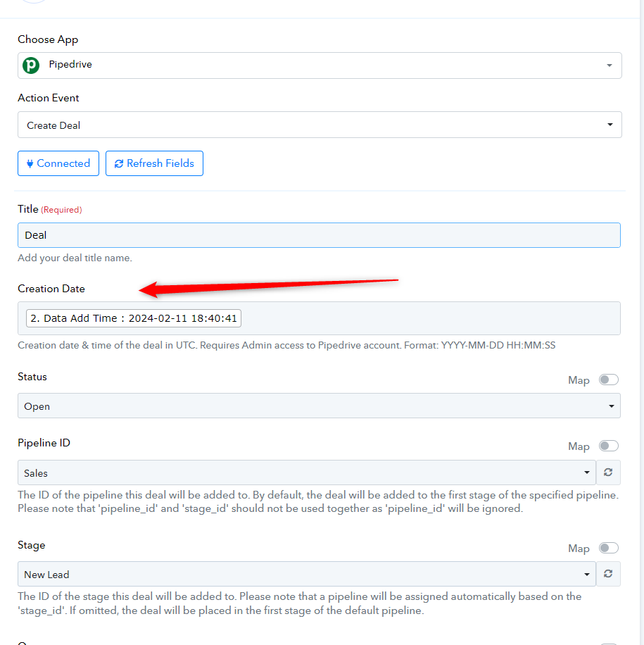Image resolution: width=644 pixels, height=645 pixels.
Task: Focus the Title input field
Action: pos(319,235)
